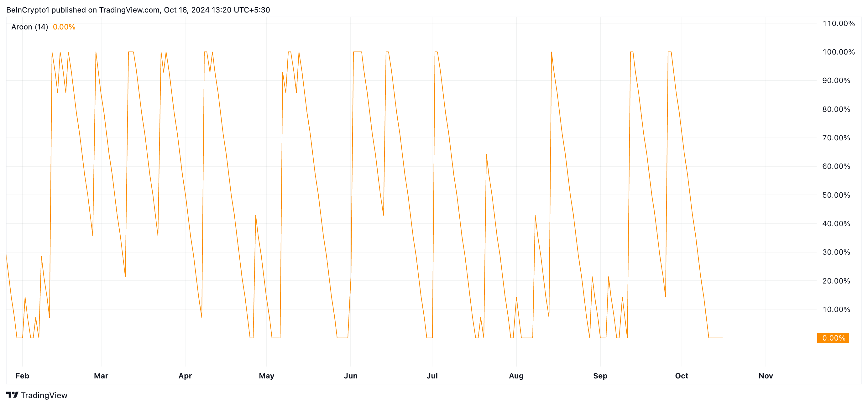Click the Jul label on time axis
The width and height of the screenshot is (868, 406).
pyautogui.click(x=432, y=376)
